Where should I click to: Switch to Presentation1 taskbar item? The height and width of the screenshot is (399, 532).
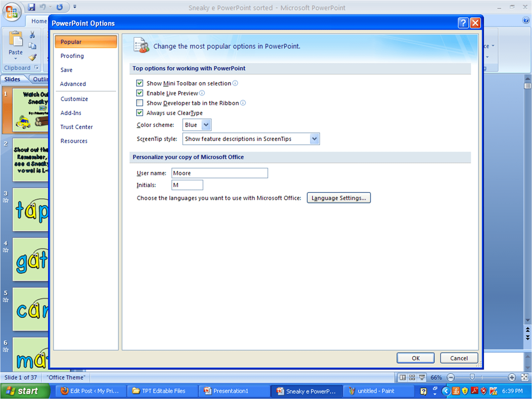pos(234,391)
